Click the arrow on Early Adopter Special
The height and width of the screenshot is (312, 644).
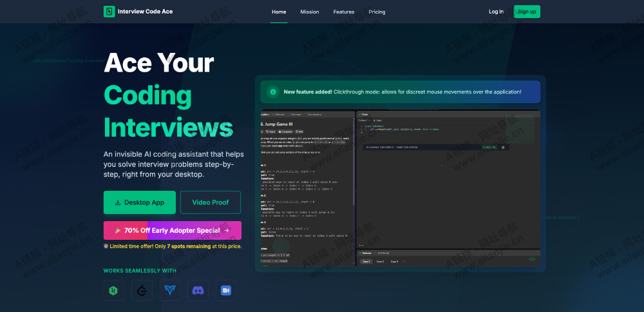coord(226,231)
